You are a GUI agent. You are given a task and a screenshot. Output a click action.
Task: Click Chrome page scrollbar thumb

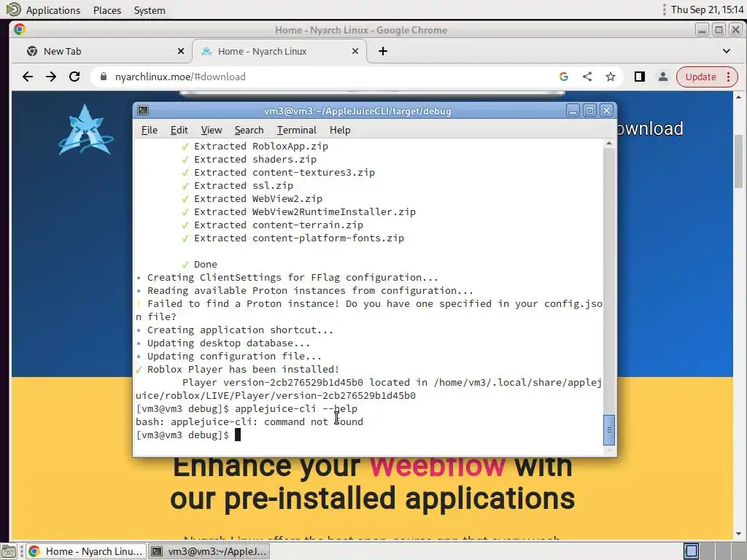click(738, 161)
